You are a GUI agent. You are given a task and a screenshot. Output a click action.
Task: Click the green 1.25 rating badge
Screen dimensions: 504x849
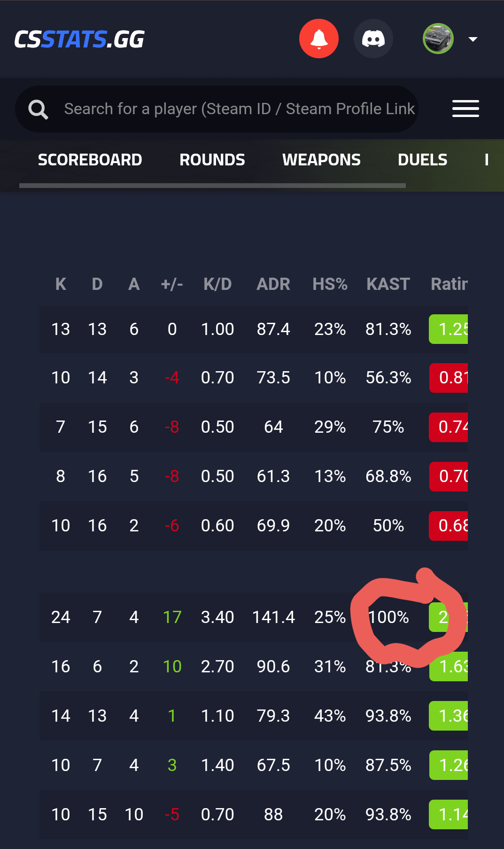[449, 329]
